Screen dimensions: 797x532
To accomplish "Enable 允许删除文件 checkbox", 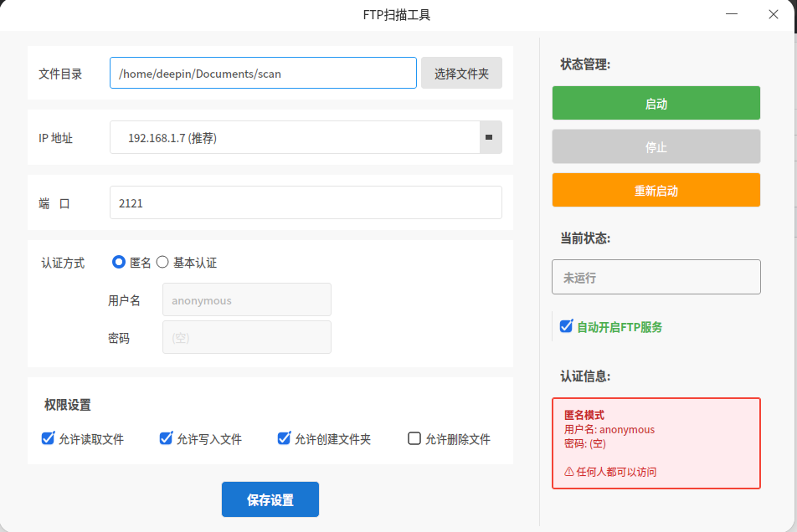I will tap(414, 438).
